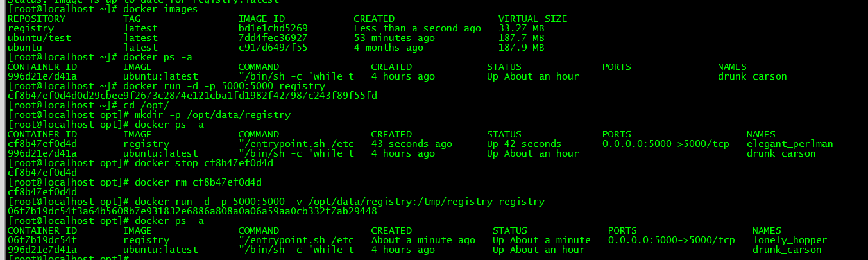Click the 'docker stop cf8b47ef0d4d' command
The image size is (868, 260).
(x=204, y=163)
